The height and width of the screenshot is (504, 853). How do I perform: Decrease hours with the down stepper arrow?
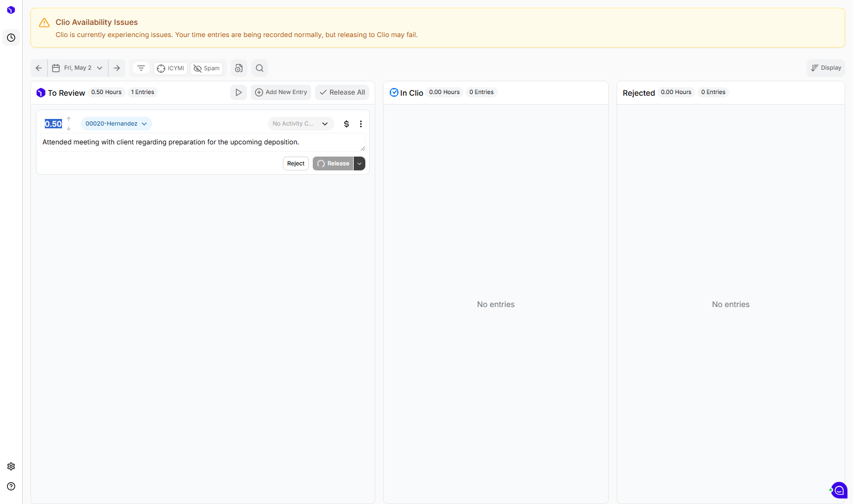(69, 128)
